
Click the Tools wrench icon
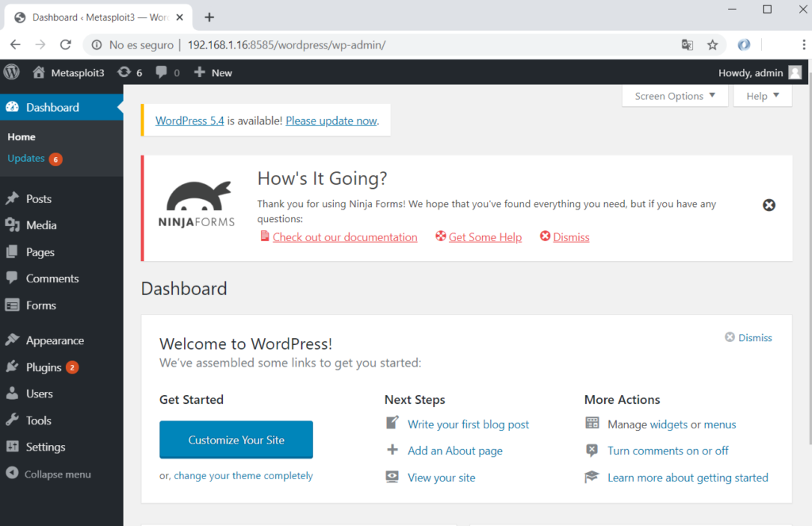(x=13, y=420)
